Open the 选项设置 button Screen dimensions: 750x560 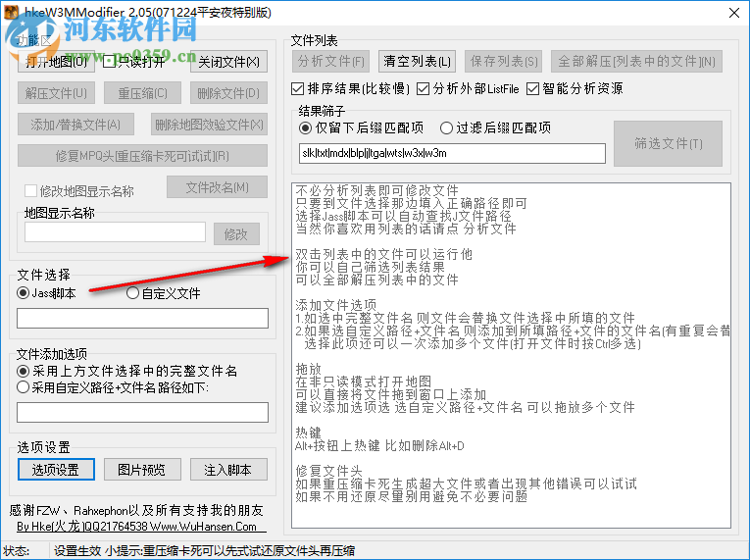tap(56, 470)
